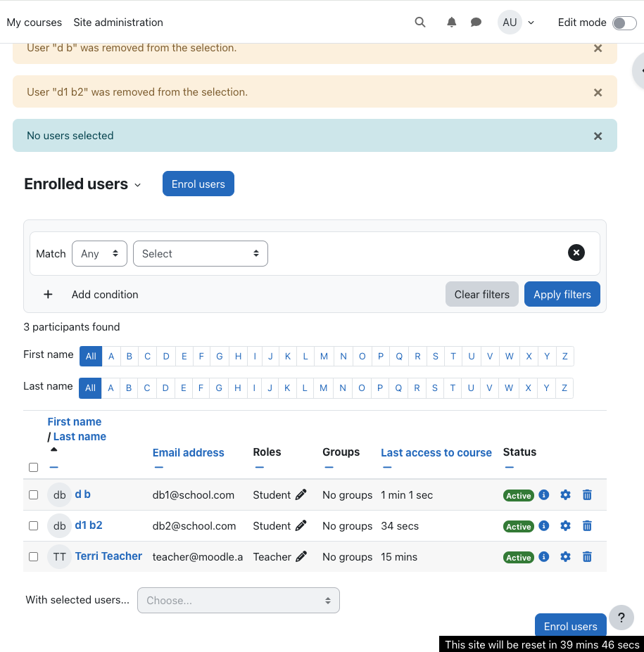View enrolment info for Terri Teacher
The width and height of the screenshot is (644, 652).
[x=544, y=556]
